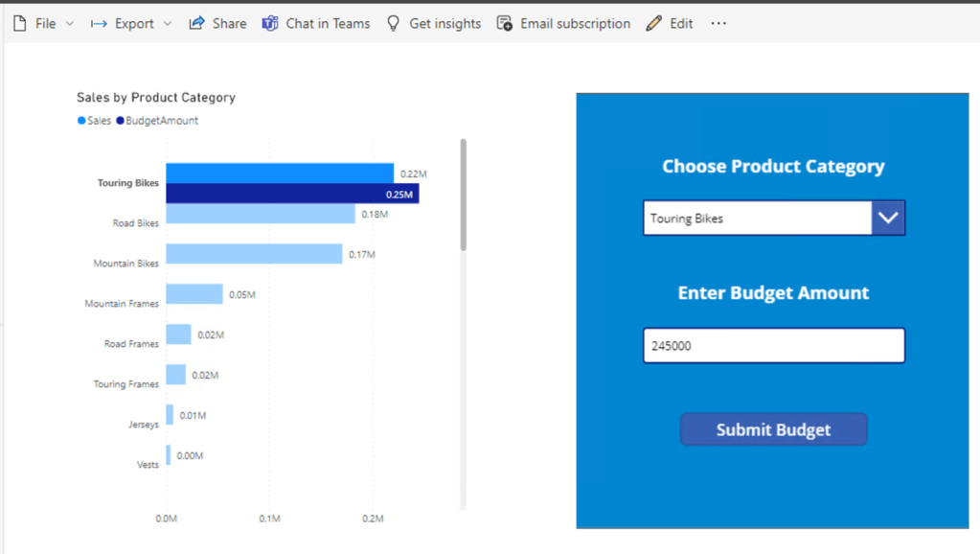The height and width of the screenshot is (554, 980).
Task: Click the chart's vertical scrollbar
Action: coord(464,195)
